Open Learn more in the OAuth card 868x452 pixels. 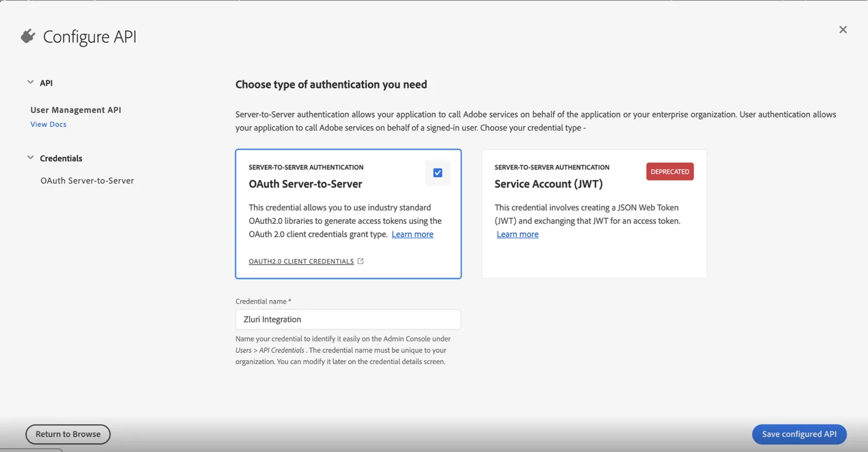(412, 234)
